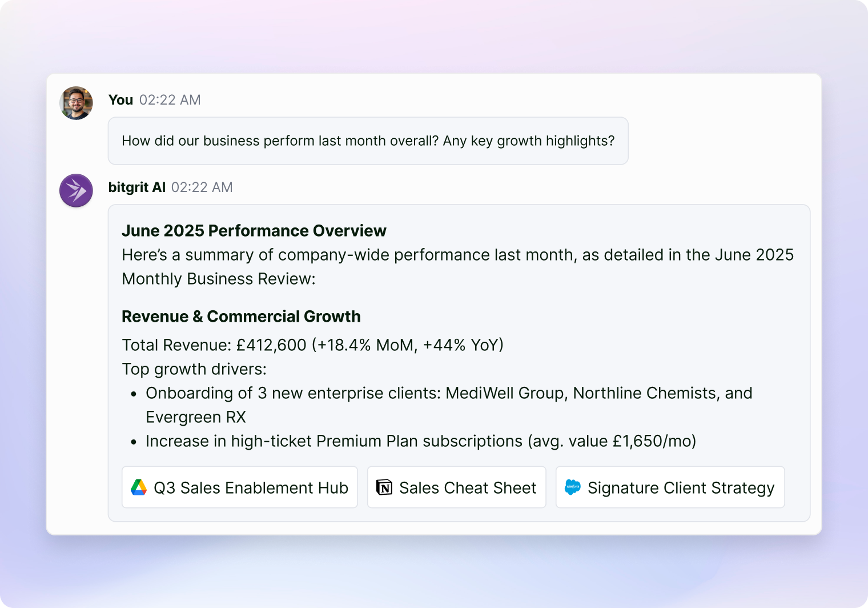
Task: Click the Total Revenue £412,600 text line
Action: (312, 345)
